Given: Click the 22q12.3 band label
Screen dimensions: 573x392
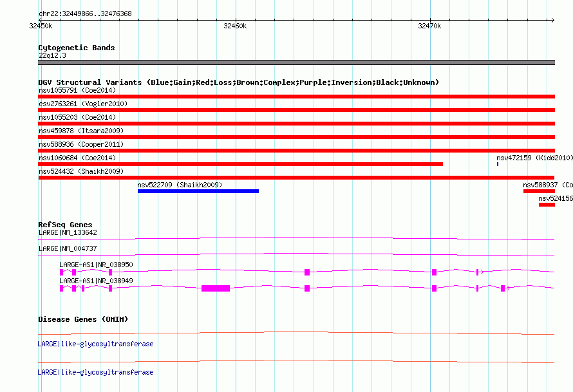Looking at the screenshot, I should coord(52,55).
